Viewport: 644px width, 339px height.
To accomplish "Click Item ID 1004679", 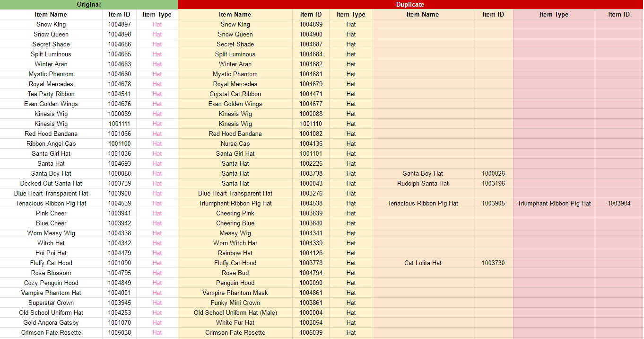I will [x=311, y=84].
